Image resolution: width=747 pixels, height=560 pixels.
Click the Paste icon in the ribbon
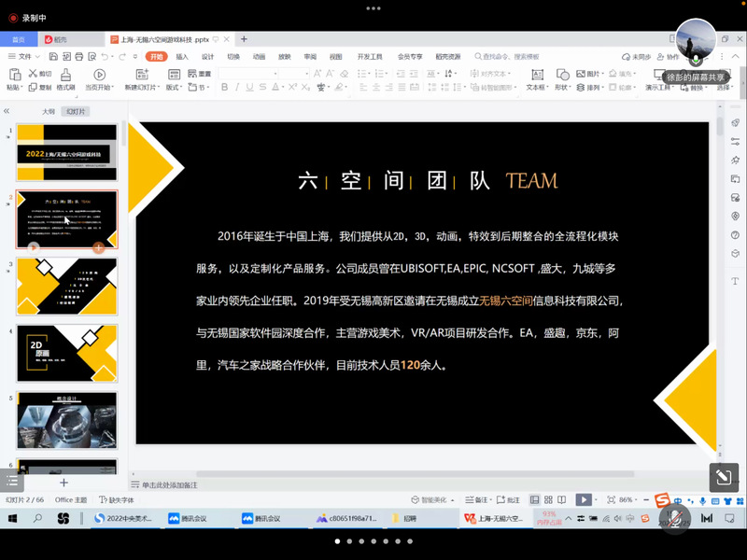click(x=15, y=75)
